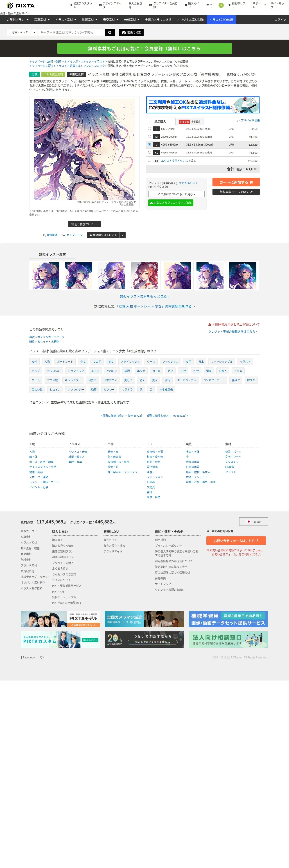Expand 定額制プラン menu

18,20
